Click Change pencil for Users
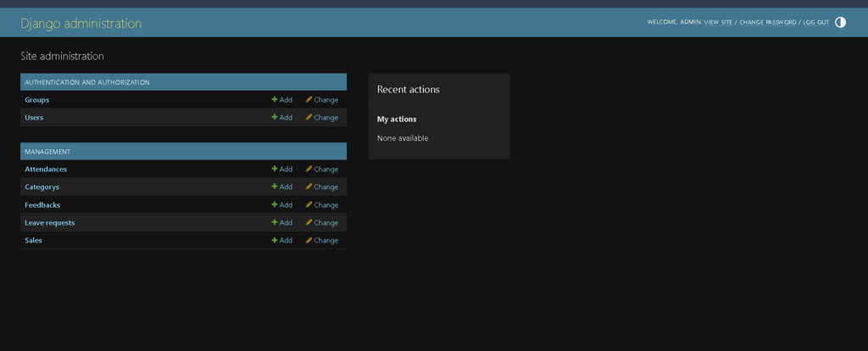Screen dimensions: 868x351 pos(321,117)
